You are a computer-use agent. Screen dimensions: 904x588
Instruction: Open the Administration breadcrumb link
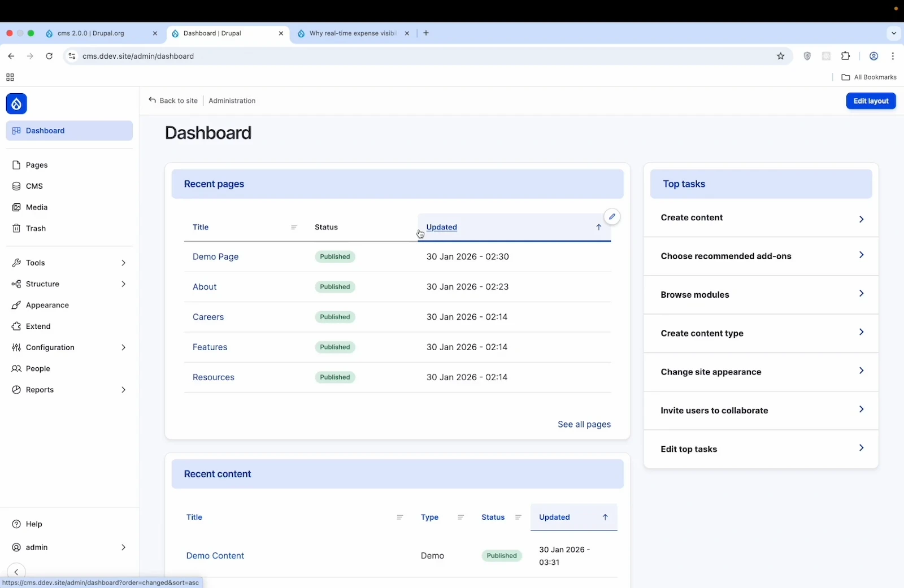pyautogui.click(x=232, y=101)
